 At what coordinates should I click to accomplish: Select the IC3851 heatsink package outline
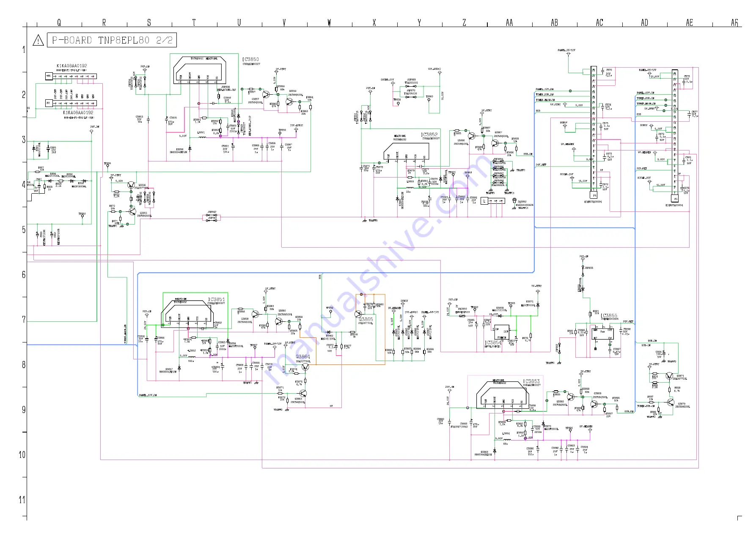tap(187, 315)
